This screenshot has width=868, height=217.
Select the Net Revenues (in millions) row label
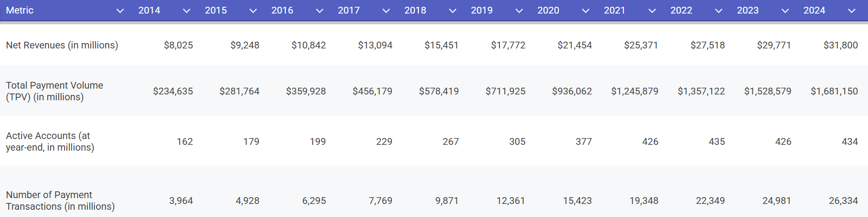[62, 45]
